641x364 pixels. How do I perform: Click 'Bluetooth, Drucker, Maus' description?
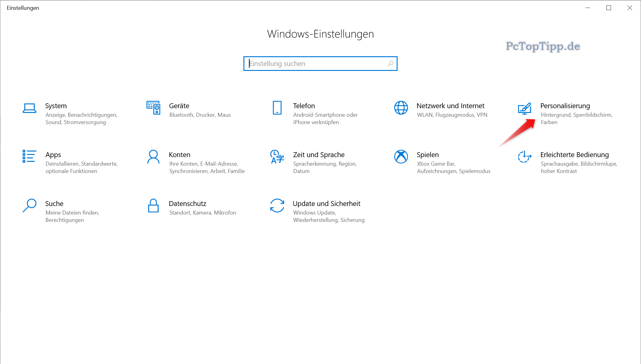tap(200, 115)
